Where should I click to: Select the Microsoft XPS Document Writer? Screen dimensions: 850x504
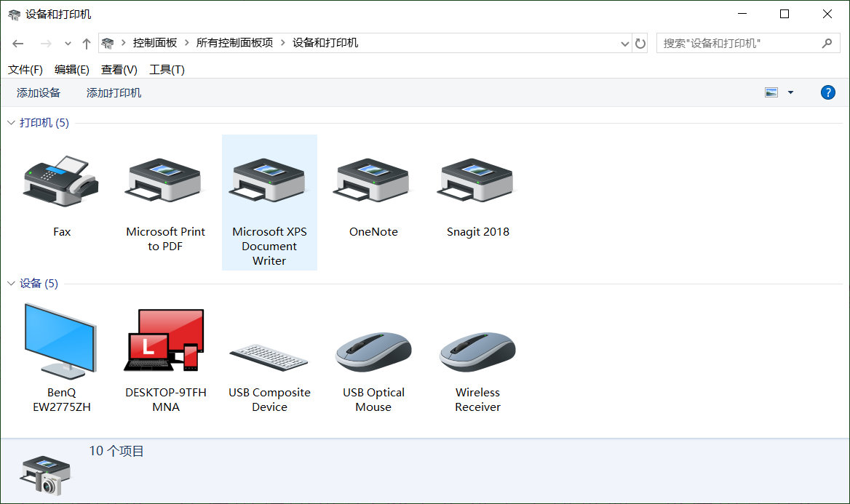(x=269, y=180)
